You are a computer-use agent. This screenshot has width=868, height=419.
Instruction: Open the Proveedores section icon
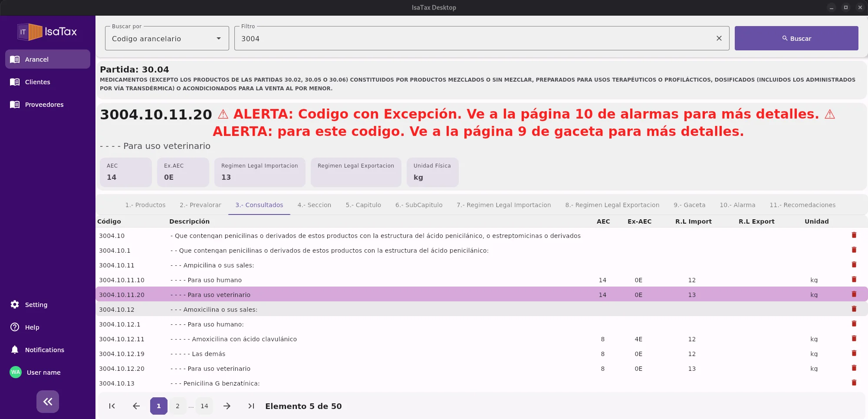click(x=14, y=104)
